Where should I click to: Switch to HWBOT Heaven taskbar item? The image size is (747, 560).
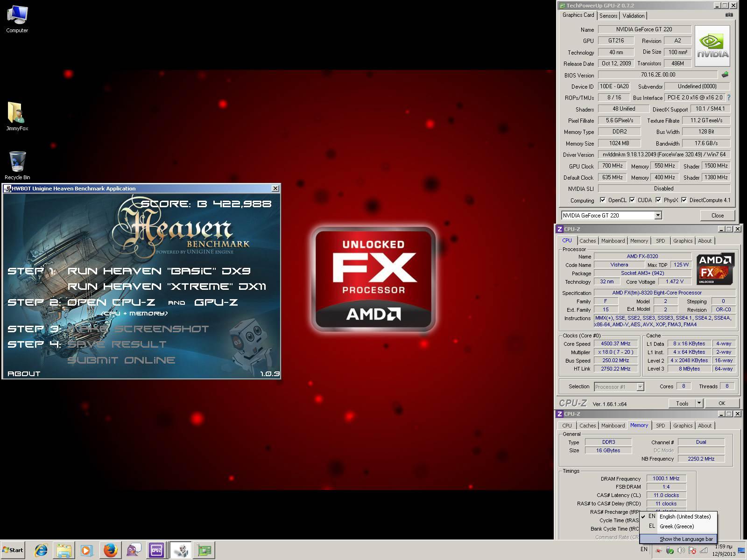click(x=181, y=551)
